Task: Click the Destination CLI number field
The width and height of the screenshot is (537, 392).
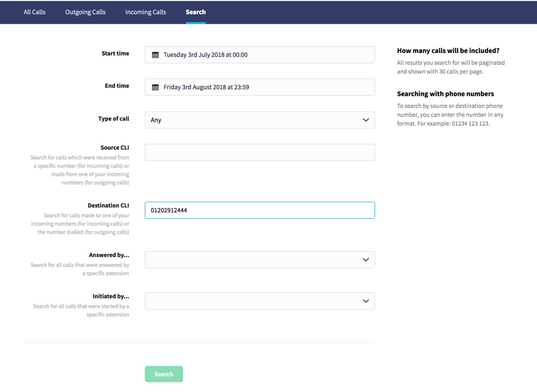Action: tap(260, 210)
